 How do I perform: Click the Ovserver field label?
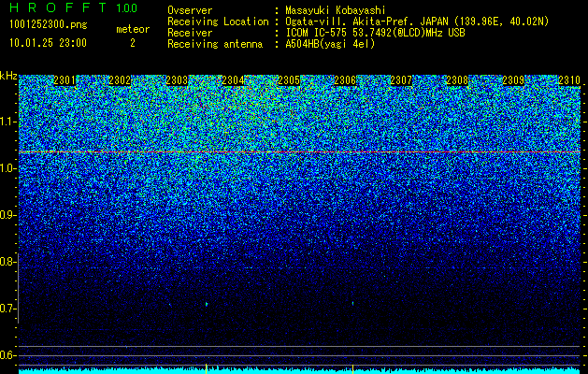point(190,10)
